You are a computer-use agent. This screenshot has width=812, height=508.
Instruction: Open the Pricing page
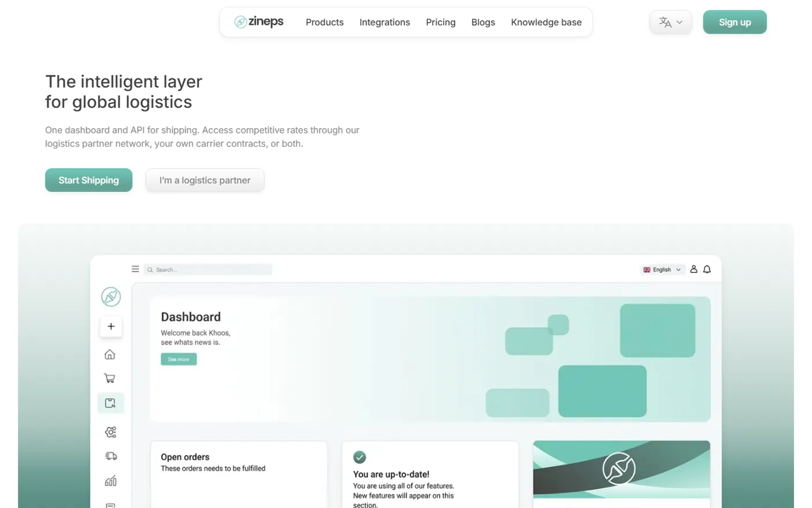[441, 22]
